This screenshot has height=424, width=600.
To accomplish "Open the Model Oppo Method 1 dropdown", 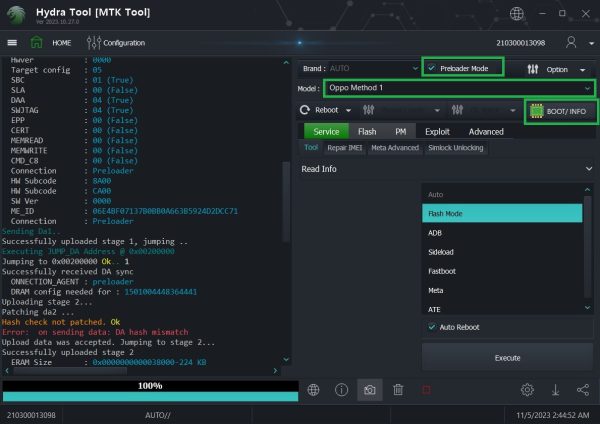I will point(459,88).
